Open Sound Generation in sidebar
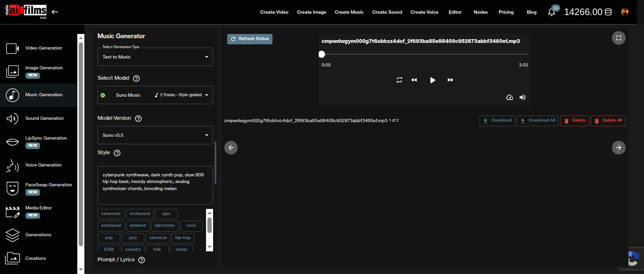 pyautogui.click(x=39, y=118)
